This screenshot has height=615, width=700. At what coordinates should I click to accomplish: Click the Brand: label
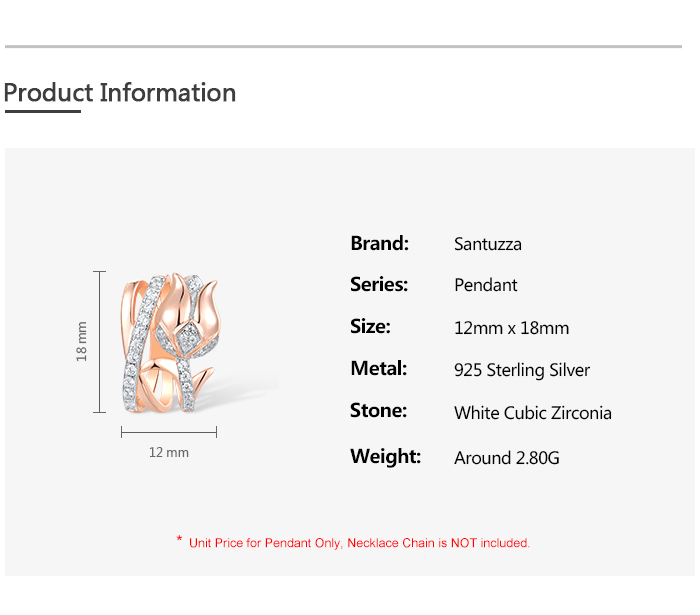coord(379,243)
